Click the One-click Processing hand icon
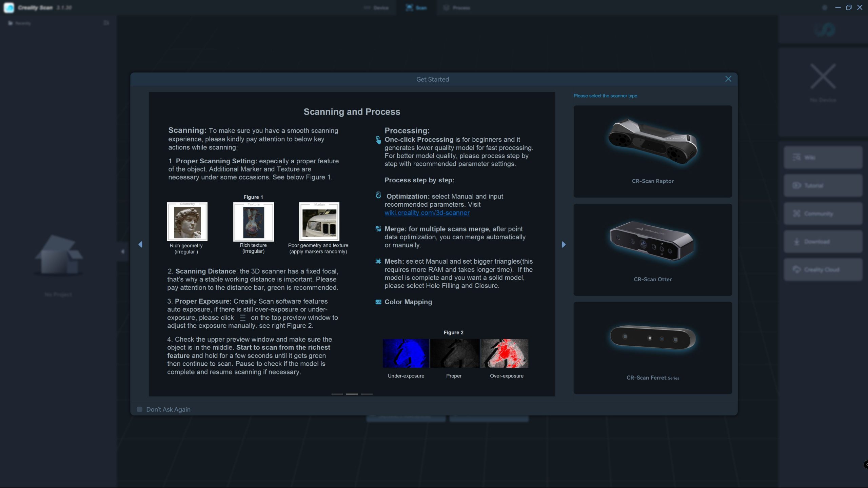Viewport: 868px width, 488px height. 378,140
